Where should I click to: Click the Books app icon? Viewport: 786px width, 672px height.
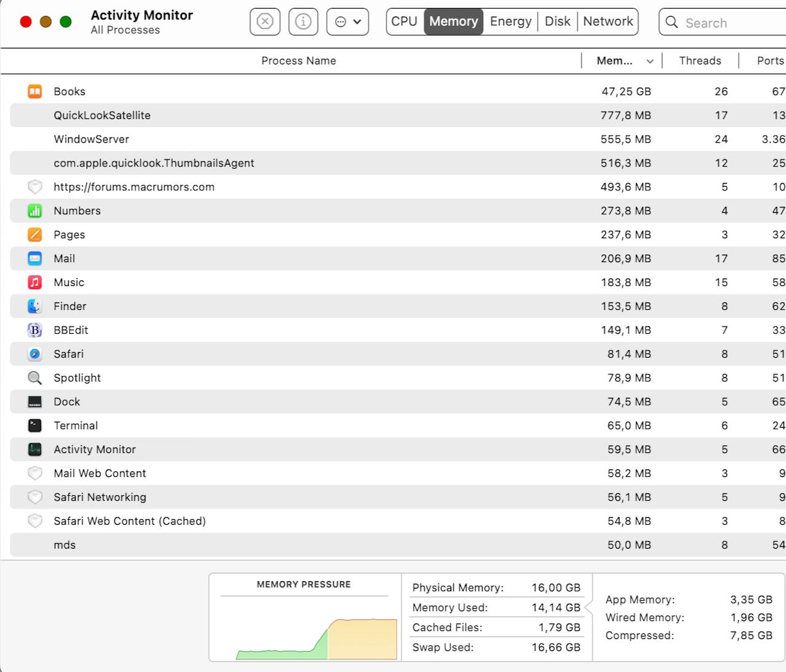(35, 91)
